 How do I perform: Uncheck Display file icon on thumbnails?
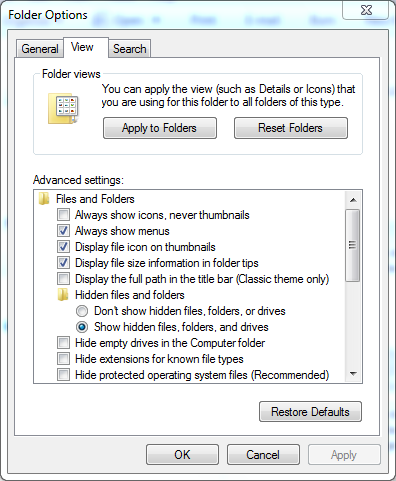[x=63, y=247]
